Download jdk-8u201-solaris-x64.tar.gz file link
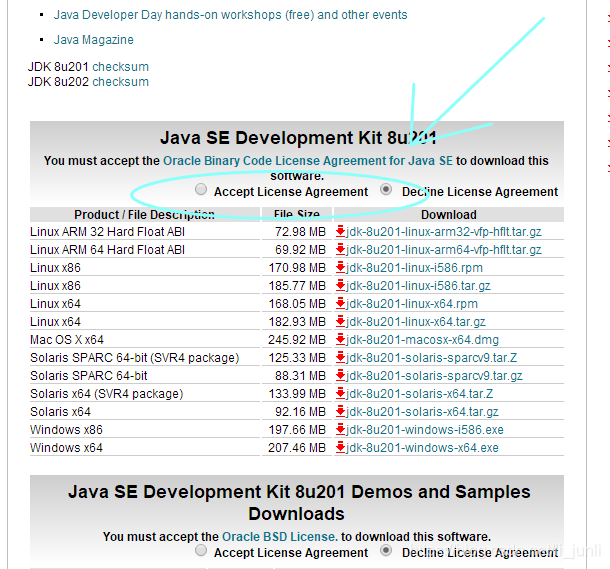This screenshot has height=569, width=610. click(x=422, y=412)
